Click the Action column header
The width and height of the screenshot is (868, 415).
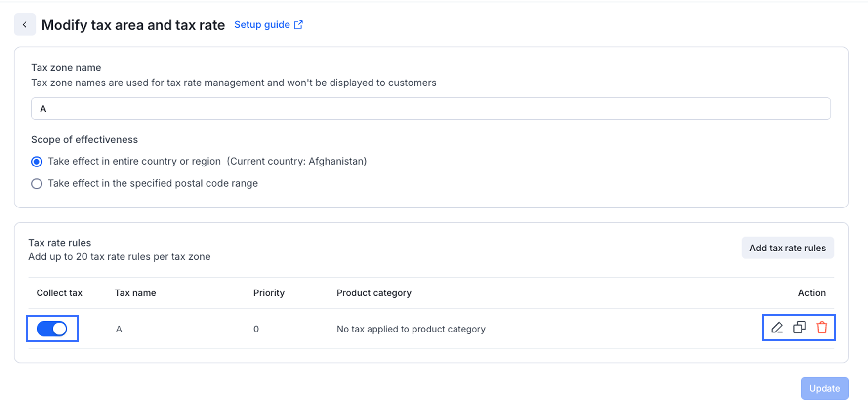tap(811, 293)
